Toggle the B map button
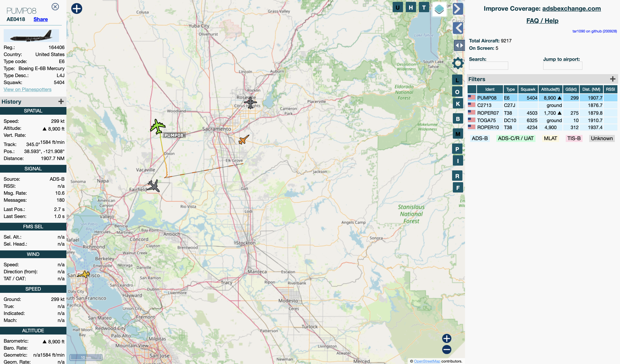The image size is (620, 364). pyautogui.click(x=458, y=119)
